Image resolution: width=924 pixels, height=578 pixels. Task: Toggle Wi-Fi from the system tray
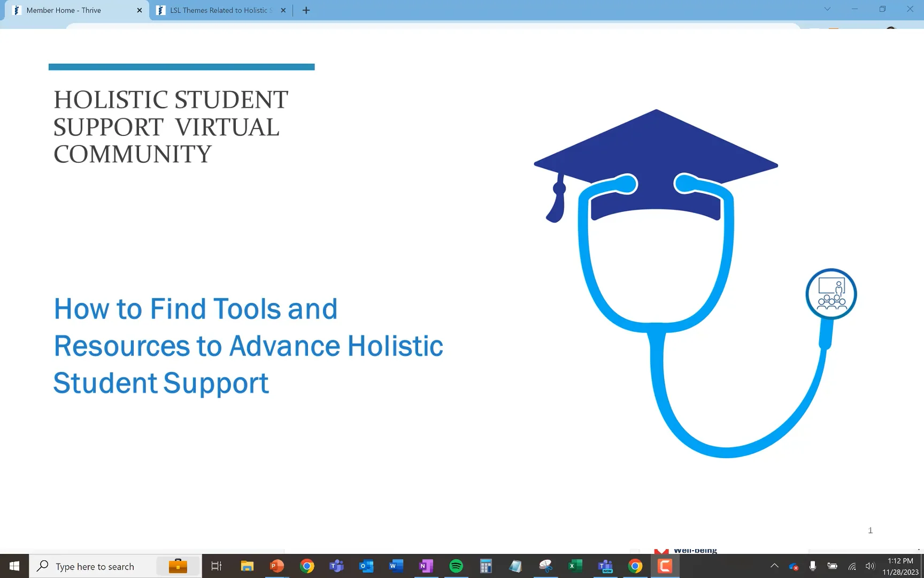[x=851, y=566]
